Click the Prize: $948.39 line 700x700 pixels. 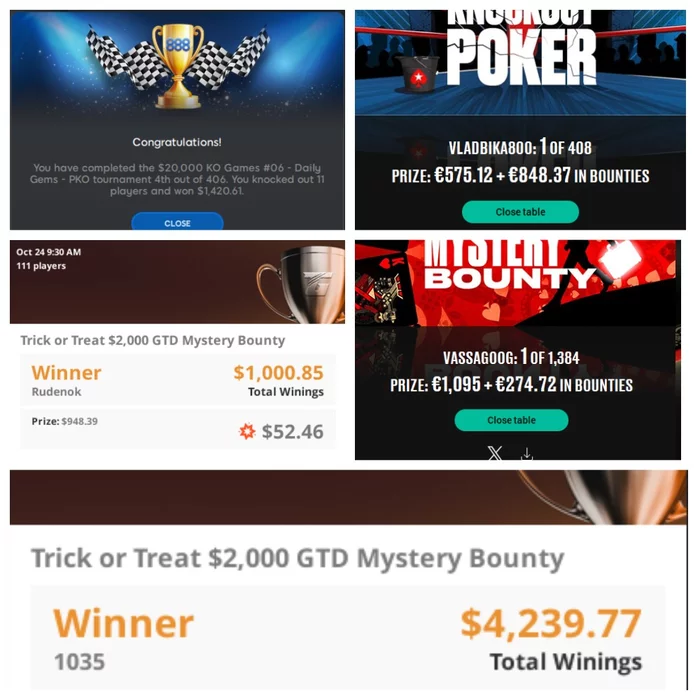(64, 421)
